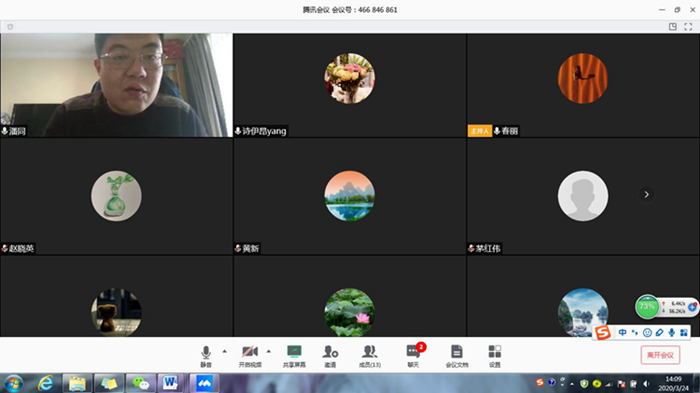
Task: Open the 共享屏幕 share screen icon
Action: point(294,356)
